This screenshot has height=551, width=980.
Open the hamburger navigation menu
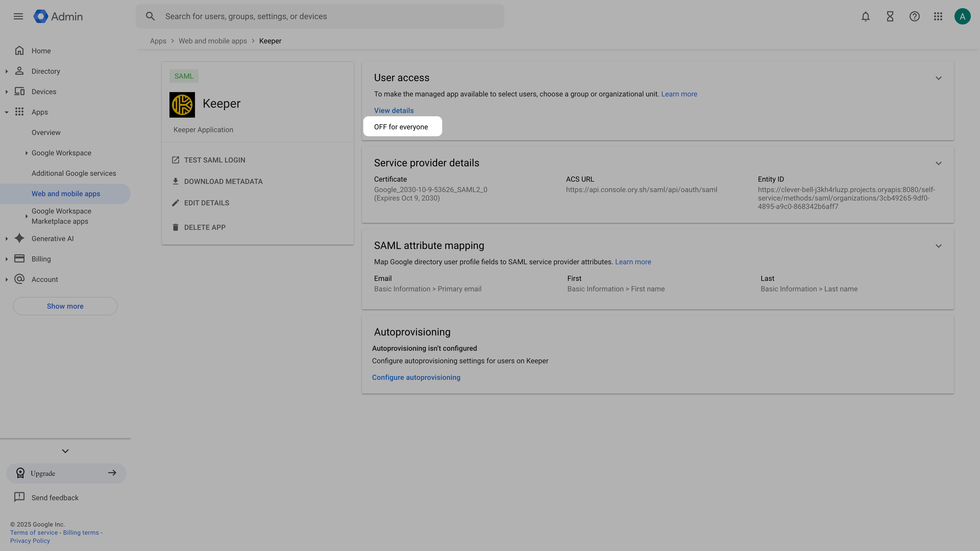point(18,16)
